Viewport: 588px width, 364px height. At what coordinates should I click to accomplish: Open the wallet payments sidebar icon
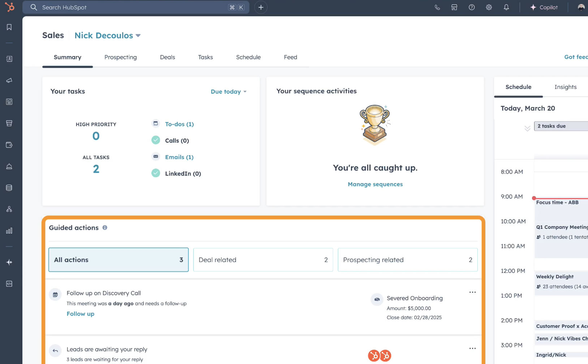(x=9, y=145)
